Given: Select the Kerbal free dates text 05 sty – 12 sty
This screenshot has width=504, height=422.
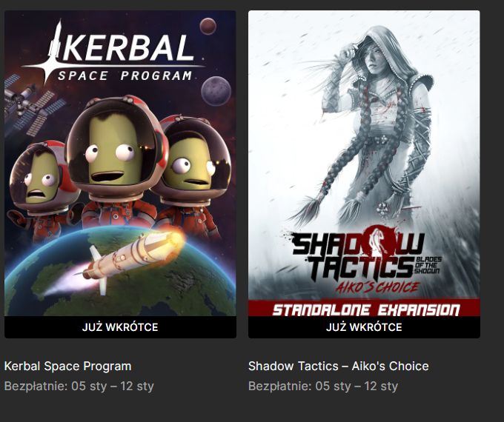Looking at the screenshot, I should (x=113, y=386).
